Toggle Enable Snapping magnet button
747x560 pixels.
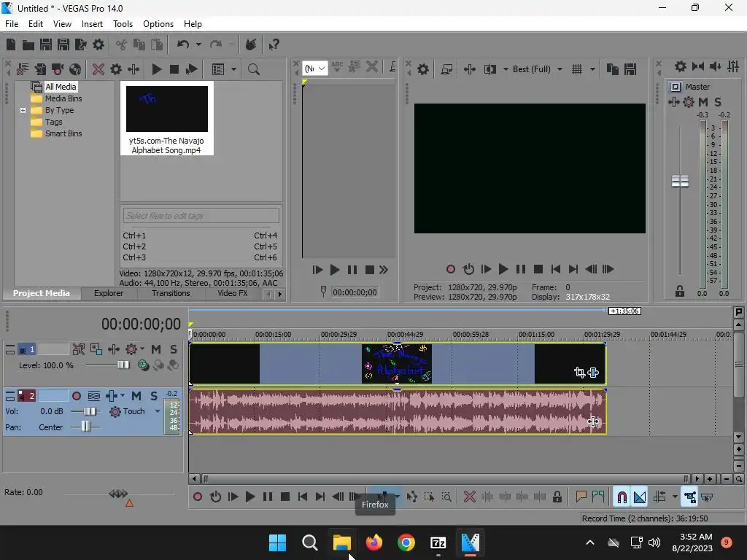622,497
